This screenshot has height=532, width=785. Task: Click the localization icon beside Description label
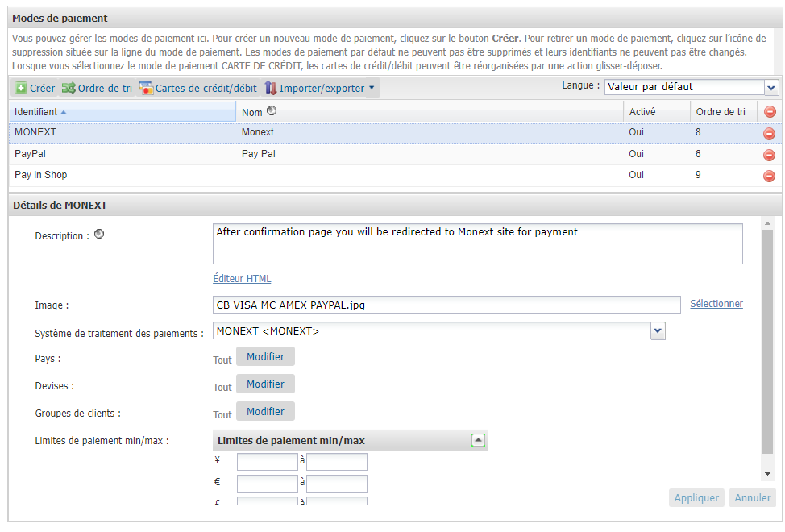[99, 235]
